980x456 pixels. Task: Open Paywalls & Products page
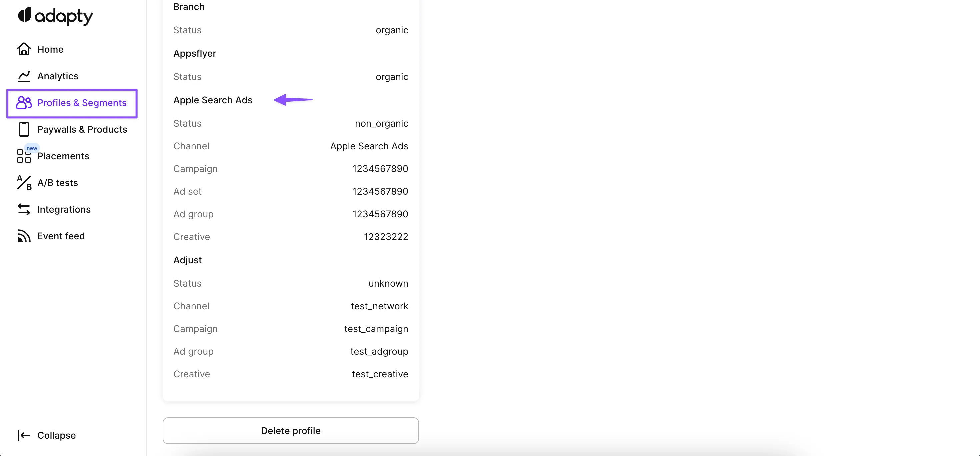82,129
